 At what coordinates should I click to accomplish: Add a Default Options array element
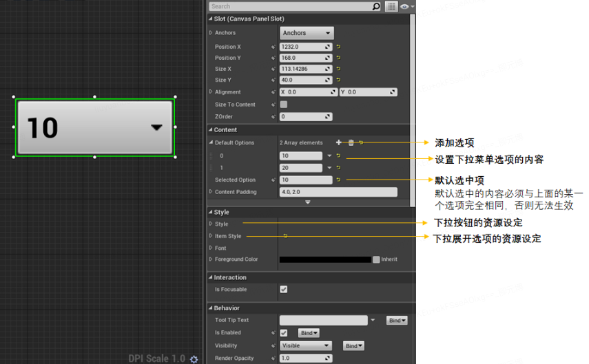pos(338,142)
